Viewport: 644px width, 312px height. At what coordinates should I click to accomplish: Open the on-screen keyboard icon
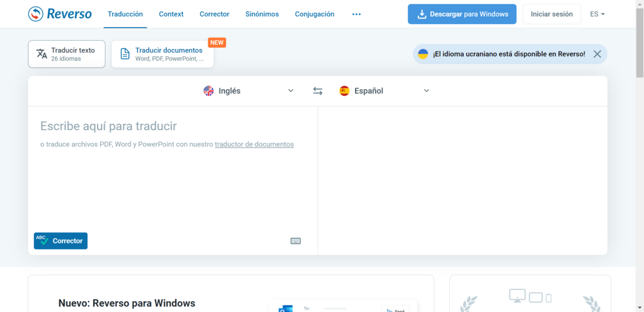tap(295, 241)
